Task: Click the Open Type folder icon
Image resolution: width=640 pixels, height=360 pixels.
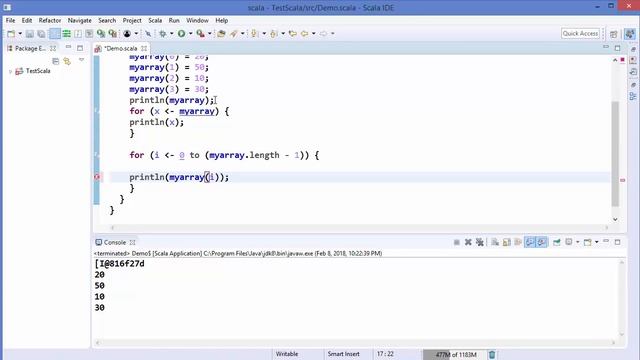Action: pyautogui.click(x=221, y=33)
